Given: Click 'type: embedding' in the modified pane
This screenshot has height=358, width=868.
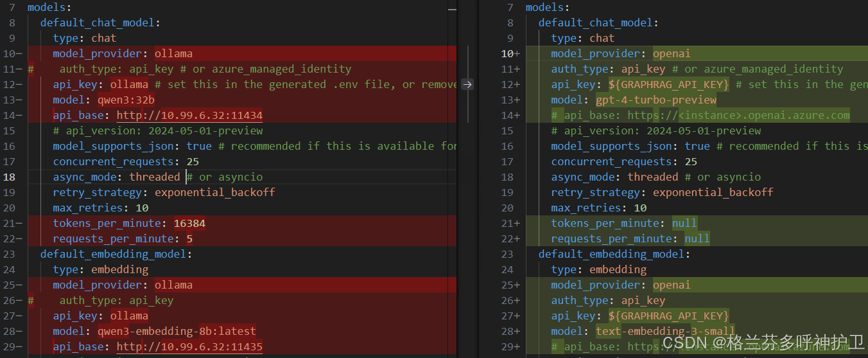Looking at the screenshot, I should 599,269.
